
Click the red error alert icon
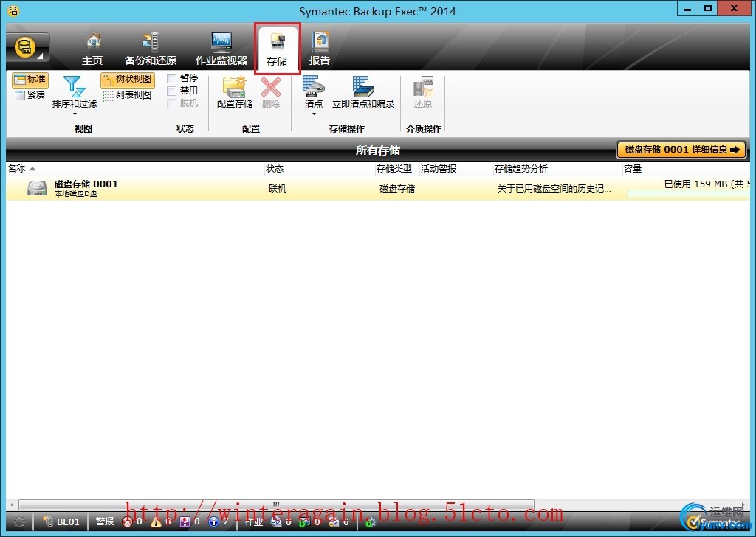point(127,522)
